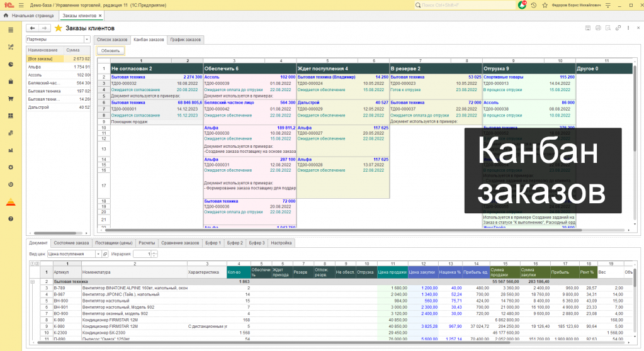
Task: Increase Иерархия value with stepper
Action: tap(154, 252)
